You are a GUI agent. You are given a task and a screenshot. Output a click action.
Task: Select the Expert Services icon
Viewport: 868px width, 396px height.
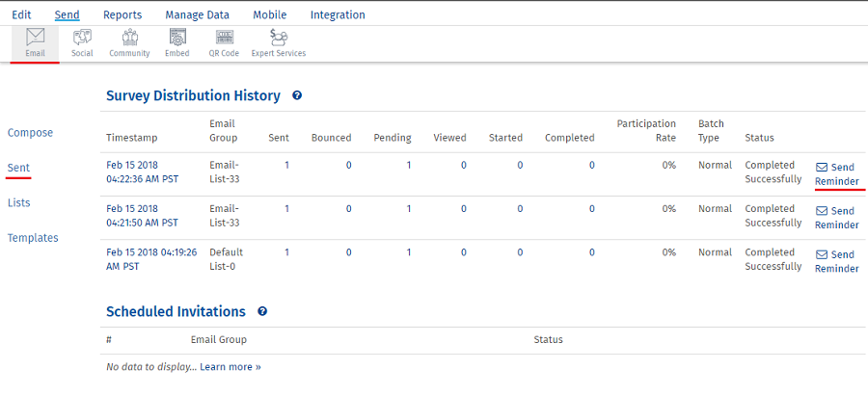pyautogui.click(x=278, y=42)
